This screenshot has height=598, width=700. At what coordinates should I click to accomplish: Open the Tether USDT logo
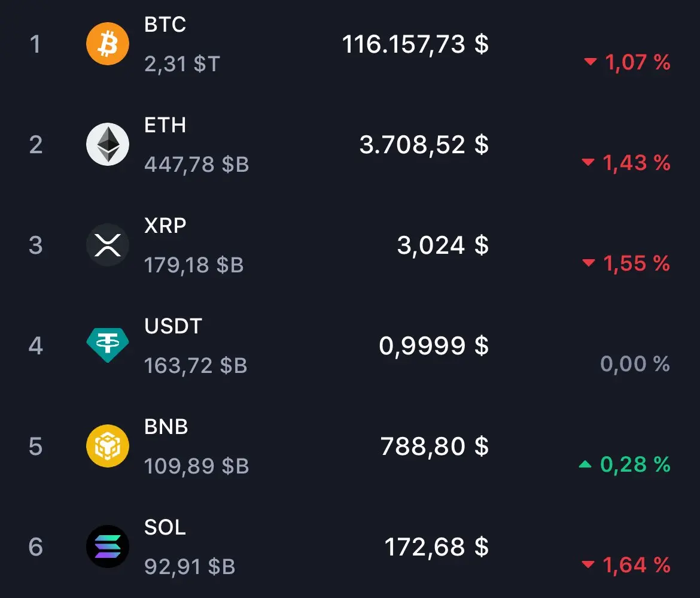108,345
